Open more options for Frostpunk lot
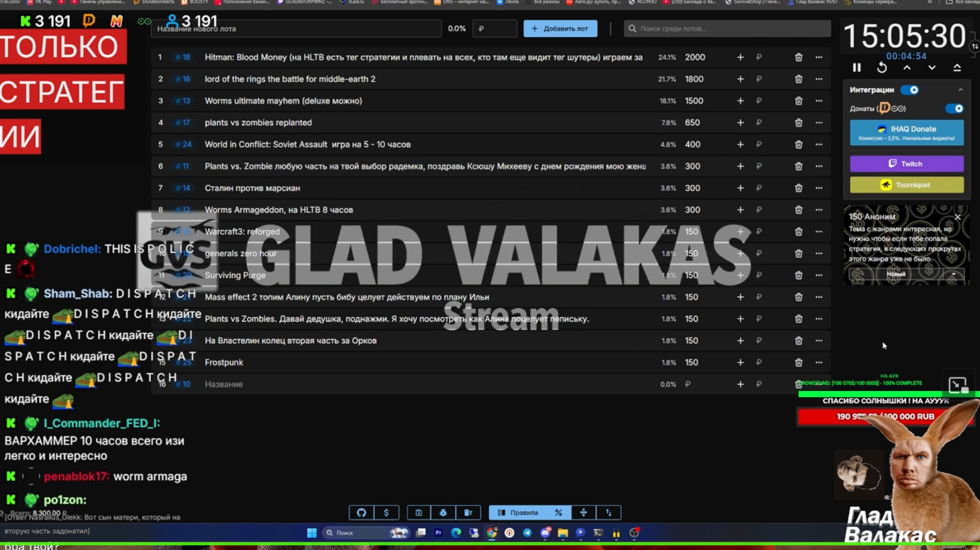 click(819, 363)
